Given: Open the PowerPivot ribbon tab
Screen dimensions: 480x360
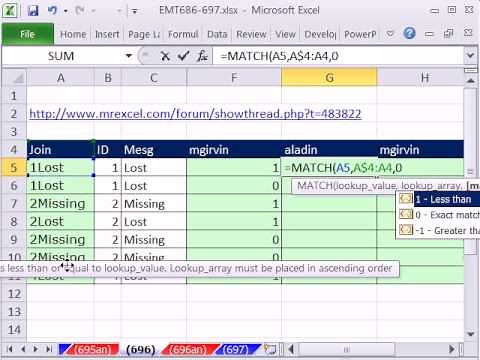Looking at the screenshot, I should (360, 34).
